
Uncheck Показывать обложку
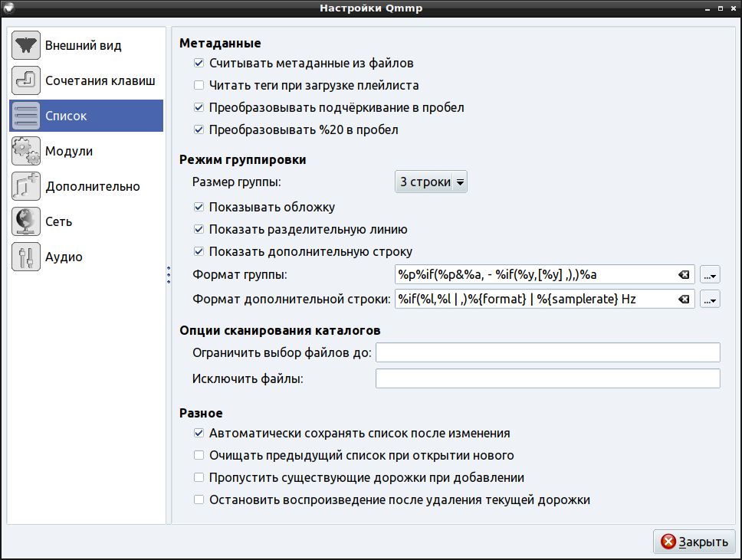[x=199, y=208]
